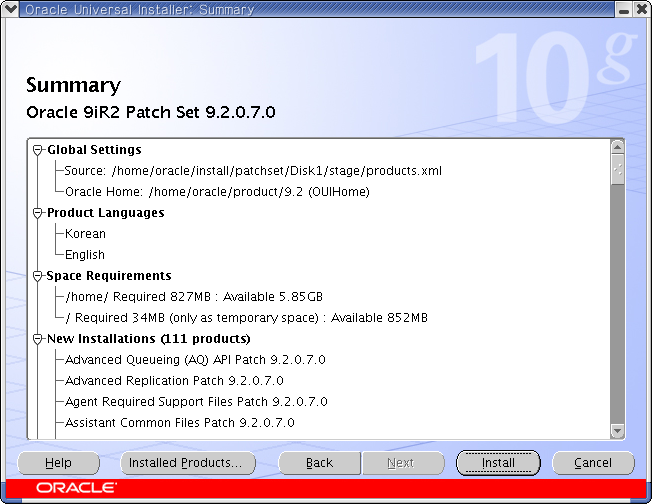The width and height of the screenshot is (652, 504).
Task: Close the Oracle Universal Installer window
Action: [x=642, y=9]
